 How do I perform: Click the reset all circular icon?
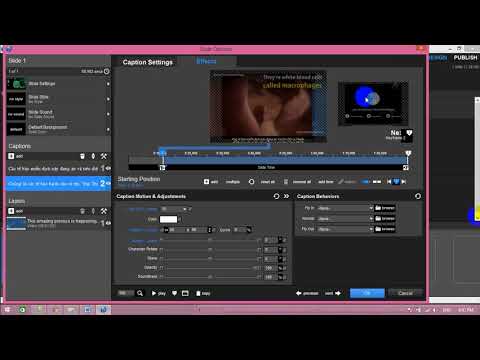click(x=252, y=182)
